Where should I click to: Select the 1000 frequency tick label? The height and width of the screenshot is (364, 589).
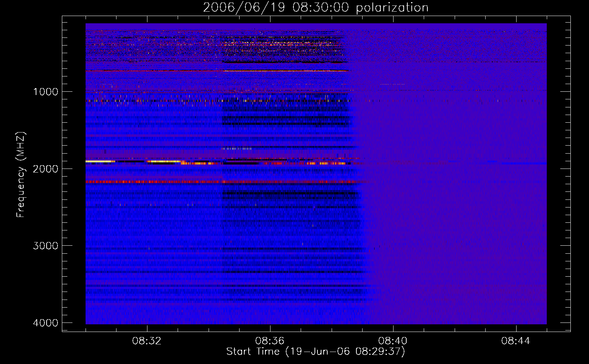(46, 91)
